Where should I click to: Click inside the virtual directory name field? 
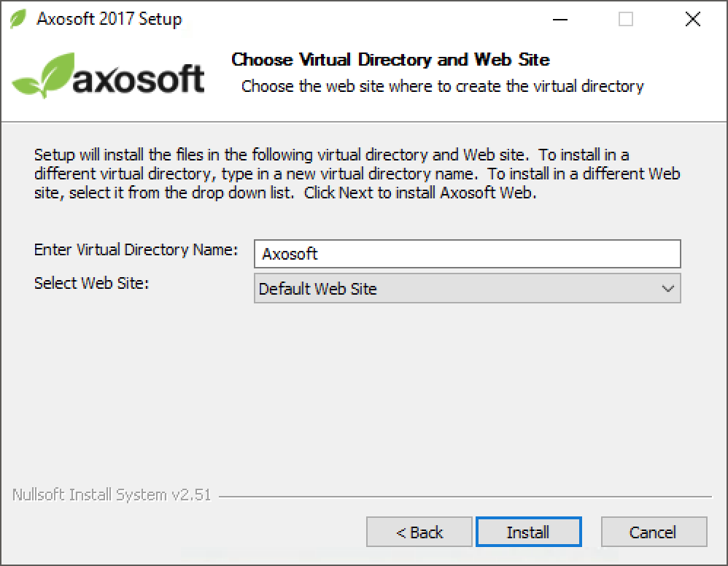(467, 254)
